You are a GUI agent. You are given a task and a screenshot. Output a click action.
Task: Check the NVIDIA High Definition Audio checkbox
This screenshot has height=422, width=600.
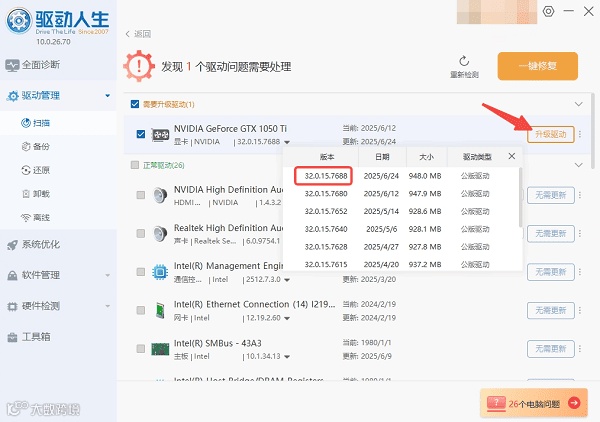coord(141,195)
